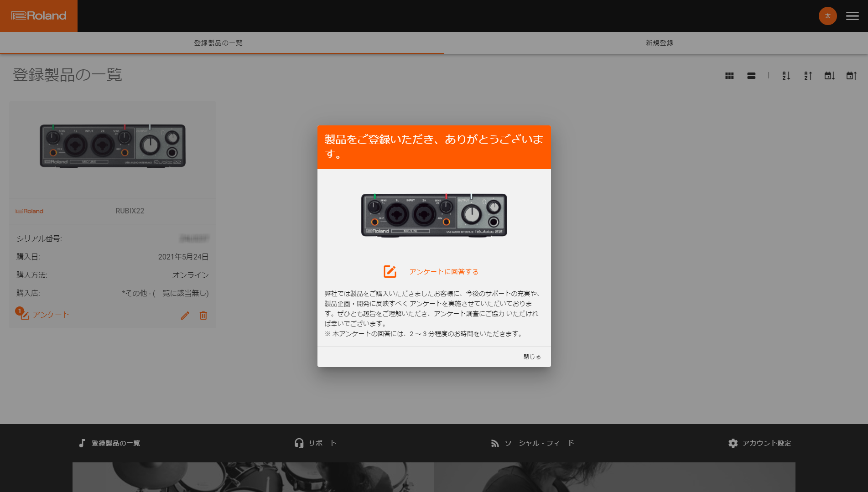Sort products alphabetically descending
Image resolution: width=868 pixels, height=492 pixels.
pos(808,76)
